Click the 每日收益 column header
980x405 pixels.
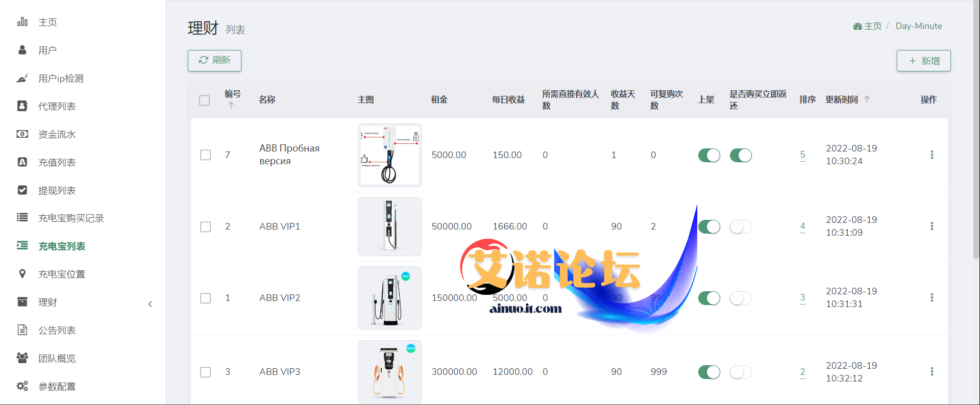pos(508,99)
